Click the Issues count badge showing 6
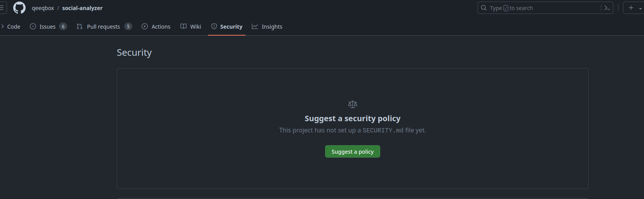The image size is (644, 199). coord(63,26)
